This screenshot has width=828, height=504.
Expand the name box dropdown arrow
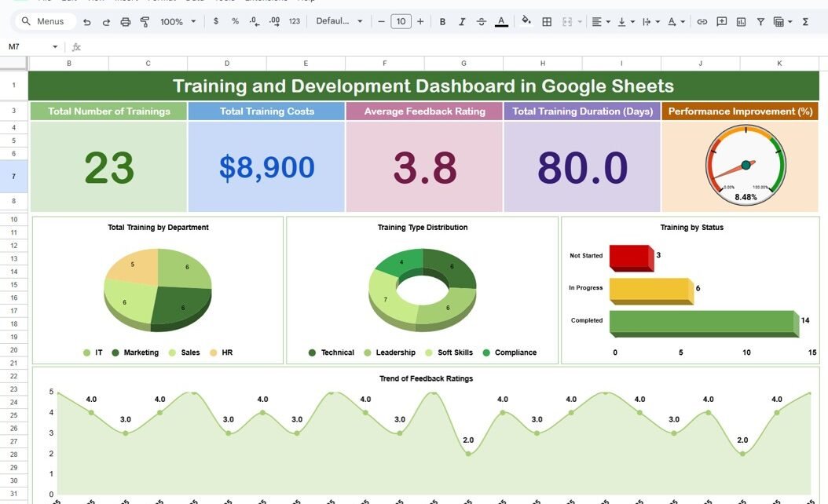[x=55, y=47]
